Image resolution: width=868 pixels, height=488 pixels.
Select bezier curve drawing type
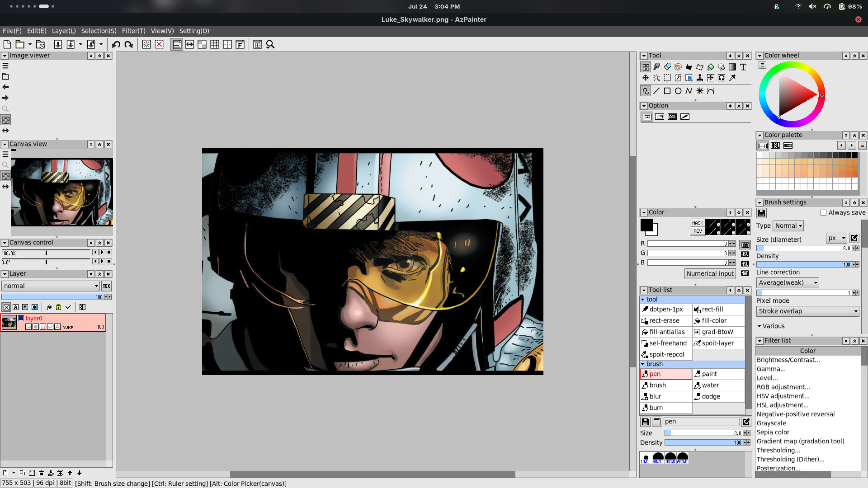pyautogui.click(x=711, y=91)
